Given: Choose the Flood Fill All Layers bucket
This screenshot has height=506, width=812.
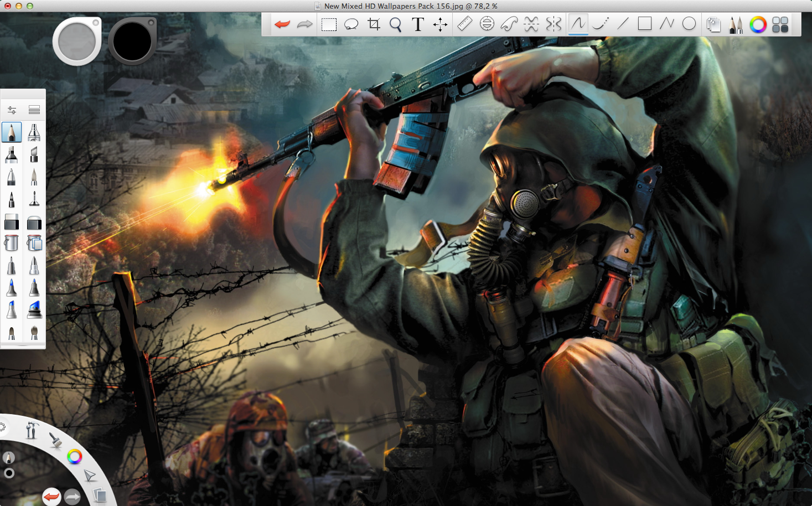Looking at the screenshot, I should pyautogui.click(x=34, y=243).
